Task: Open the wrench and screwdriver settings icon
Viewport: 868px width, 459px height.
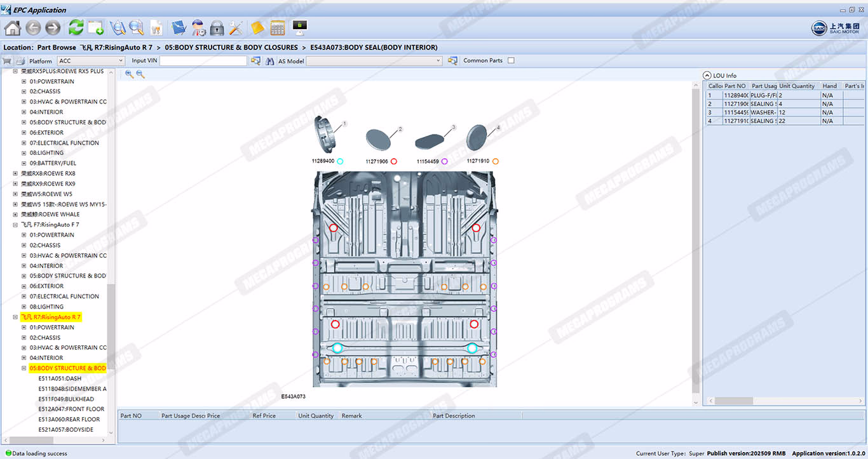Action: pos(236,28)
